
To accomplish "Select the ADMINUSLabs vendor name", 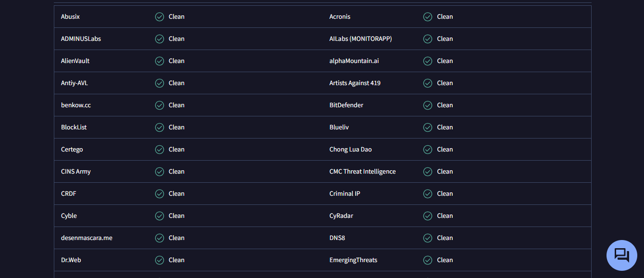I will tap(81, 39).
